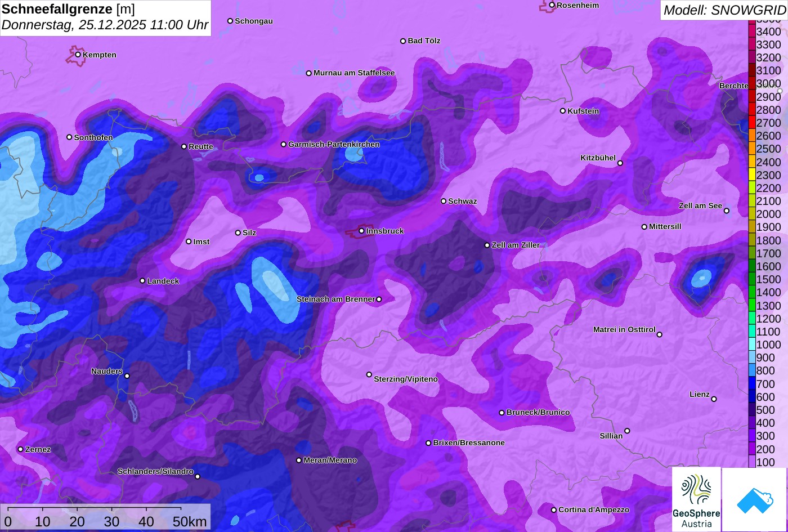The image size is (788, 532).
Task: Click the Mittersill location dot
Action: [x=644, y=227]
